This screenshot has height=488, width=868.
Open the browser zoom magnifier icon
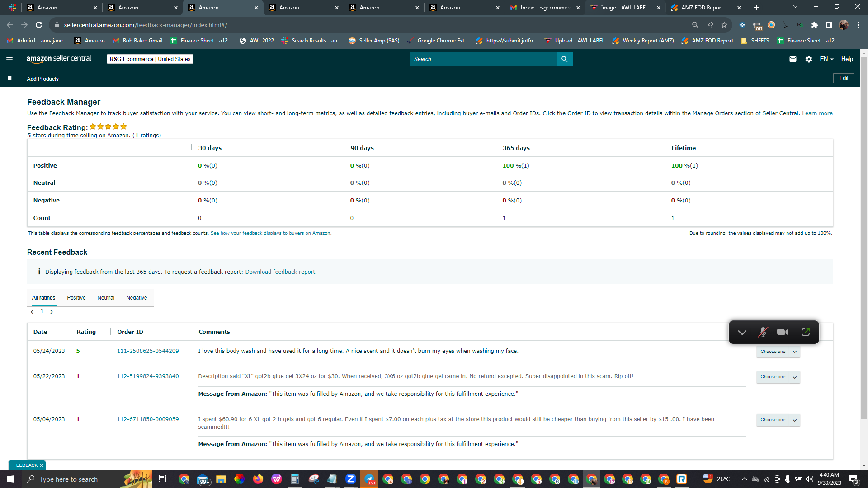(695, 25)
